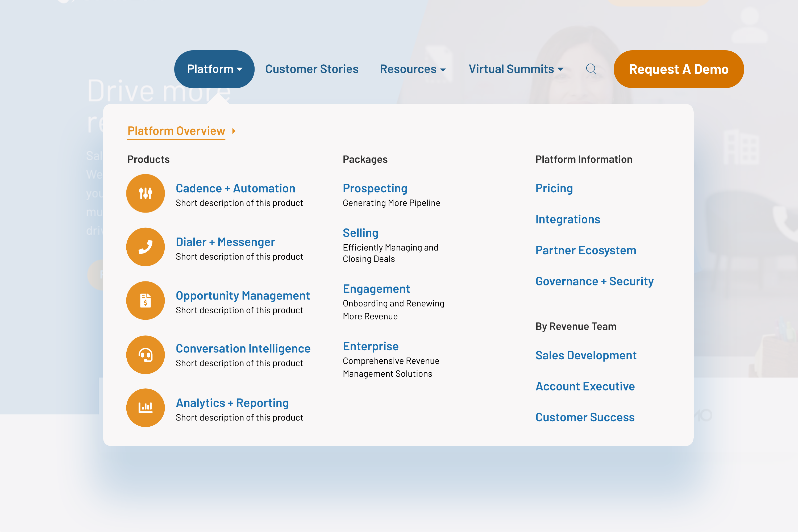
Task: Go to the Pricing page
Action: point(554,188)
